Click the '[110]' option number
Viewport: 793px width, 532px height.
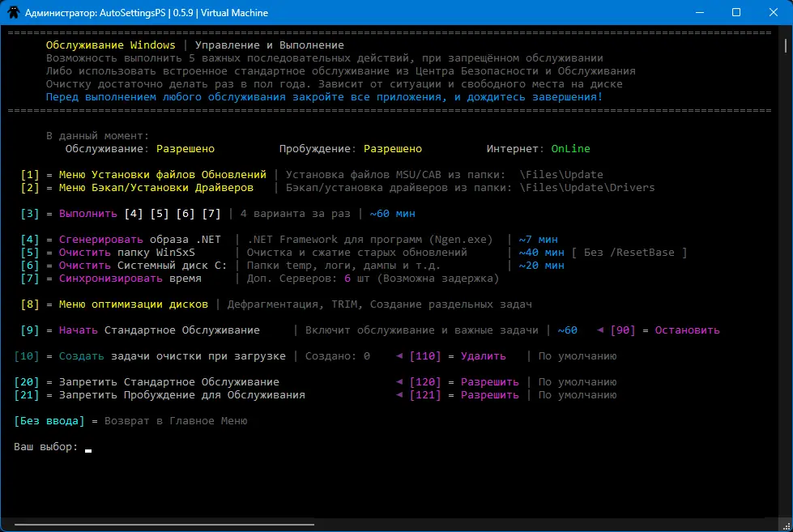coord(424,356)
